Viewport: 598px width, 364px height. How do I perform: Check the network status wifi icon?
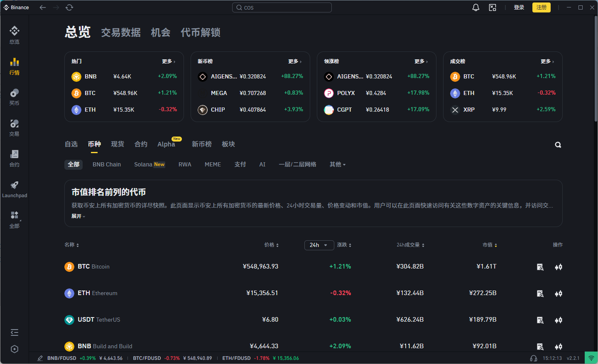pos(591,358)
